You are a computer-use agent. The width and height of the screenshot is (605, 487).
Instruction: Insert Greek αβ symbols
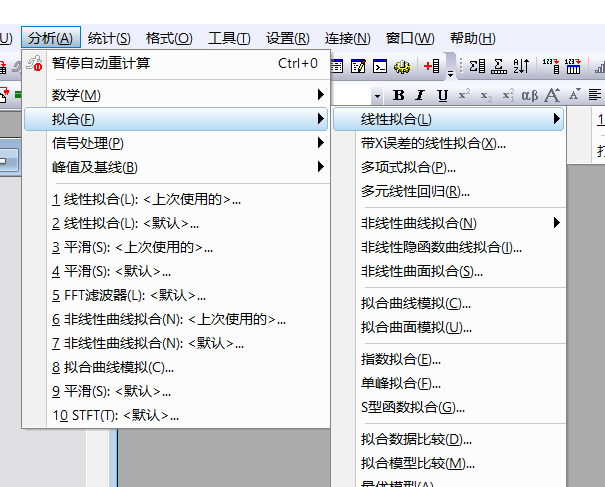530,95
